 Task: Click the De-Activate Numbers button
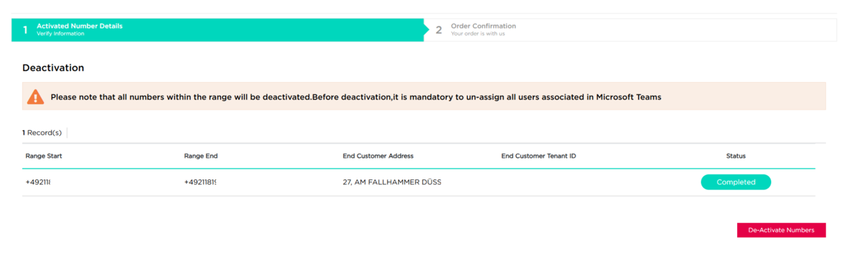pyautogui.click(x=781, y=230)
